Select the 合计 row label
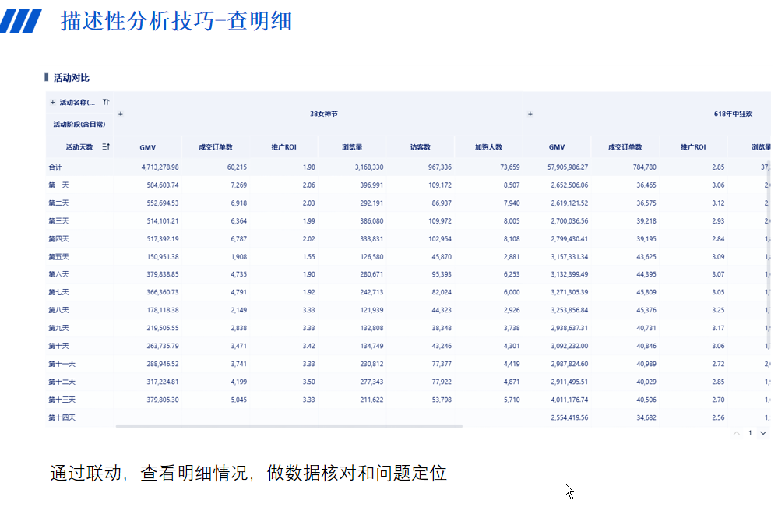 tap(55, 167)
